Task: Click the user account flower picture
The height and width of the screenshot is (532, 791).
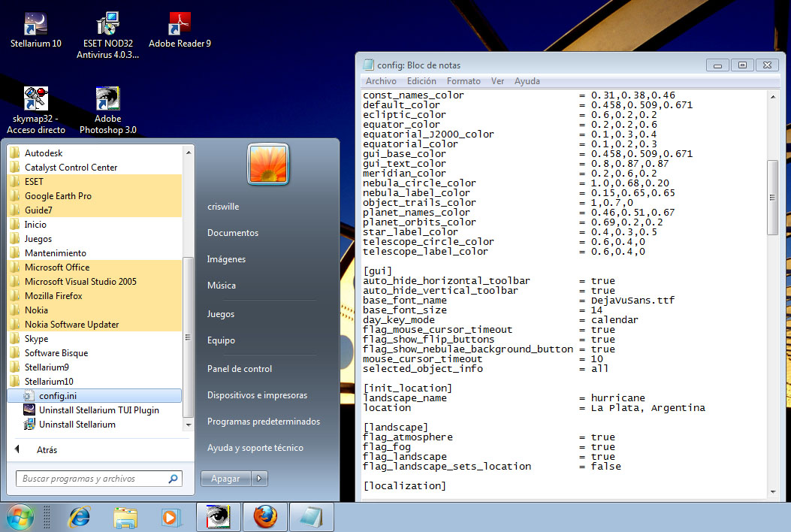Action: pyautogui.click(x=268, y=164)
